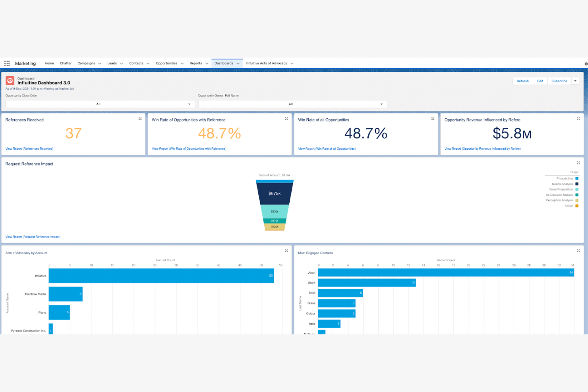Click the Refresh button
The image size is (588, 392).
522,81
